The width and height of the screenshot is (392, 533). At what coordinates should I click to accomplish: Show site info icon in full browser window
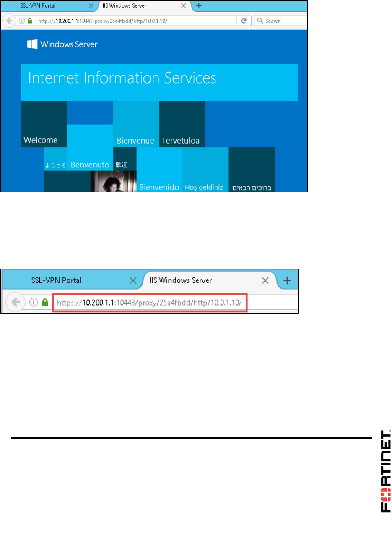click(22, 21)
